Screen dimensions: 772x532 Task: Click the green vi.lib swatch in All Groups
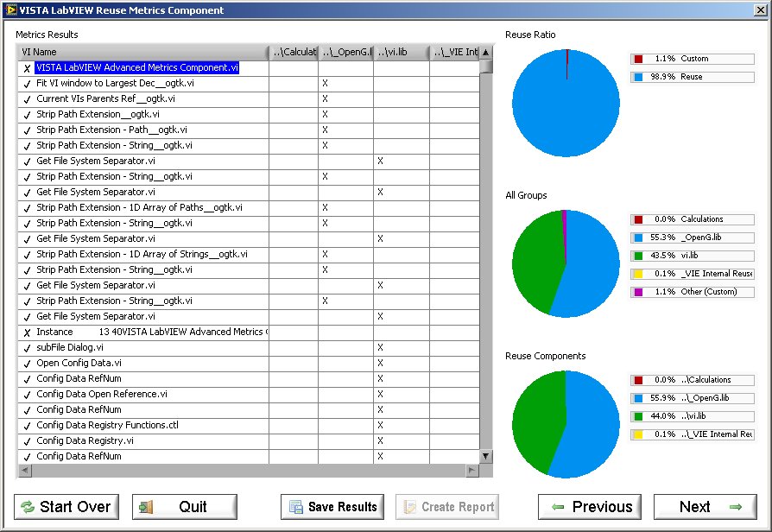(638, 256)
